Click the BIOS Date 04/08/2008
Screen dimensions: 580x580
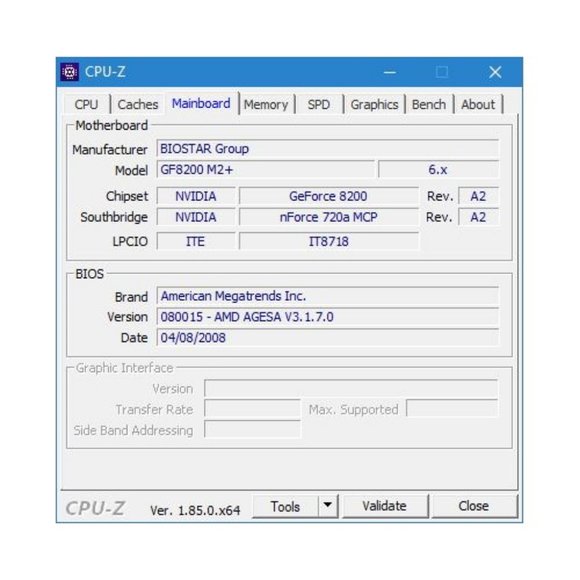pos(327,338)
